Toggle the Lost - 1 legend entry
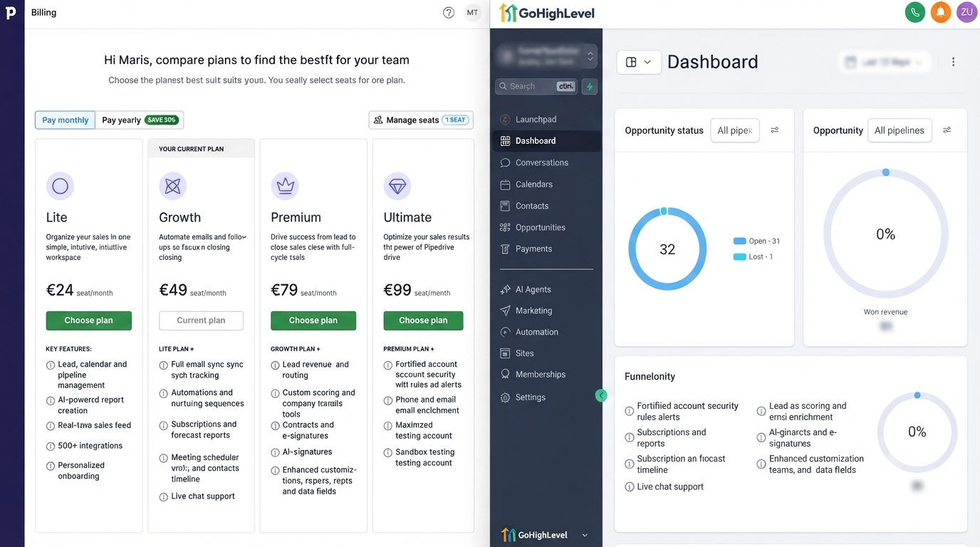The image size is (980, 547). point(753,257)
